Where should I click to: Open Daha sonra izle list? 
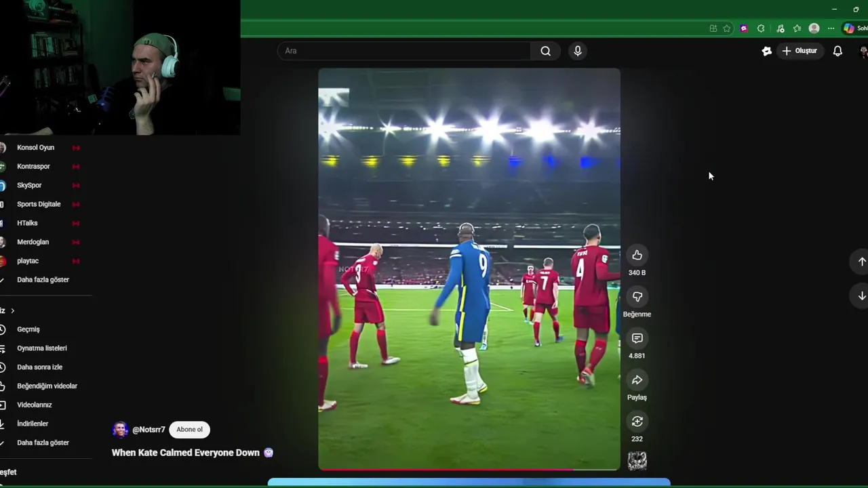(39, 367)
